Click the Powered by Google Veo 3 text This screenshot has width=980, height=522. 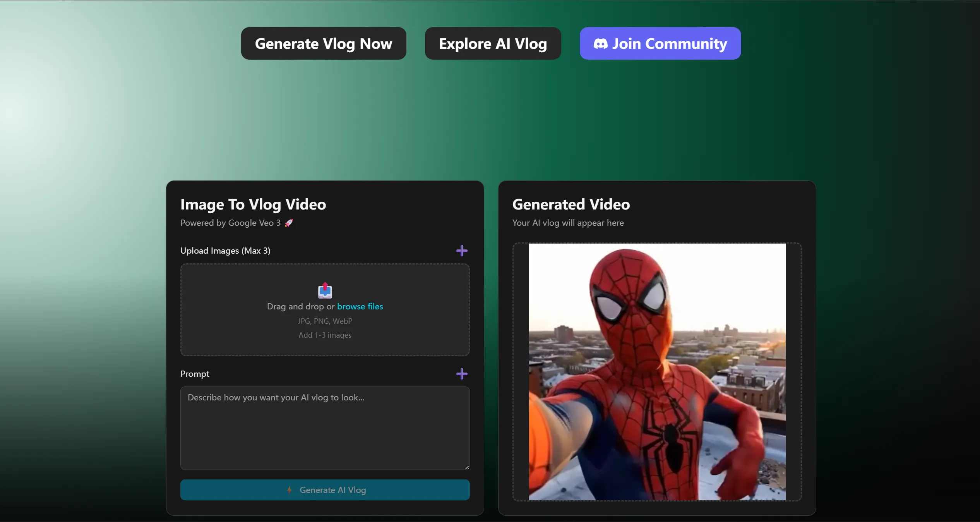click(x=230, y=223)
